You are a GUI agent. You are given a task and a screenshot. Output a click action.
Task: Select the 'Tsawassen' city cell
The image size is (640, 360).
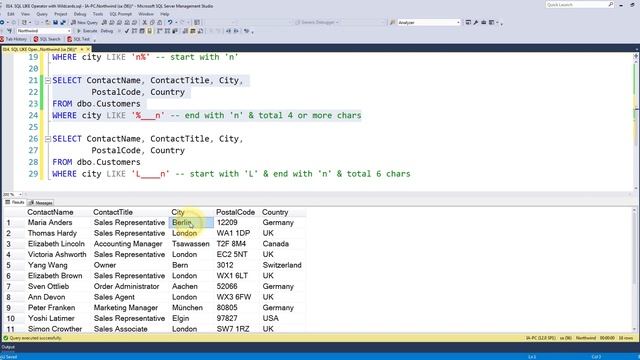click(191, 244)
